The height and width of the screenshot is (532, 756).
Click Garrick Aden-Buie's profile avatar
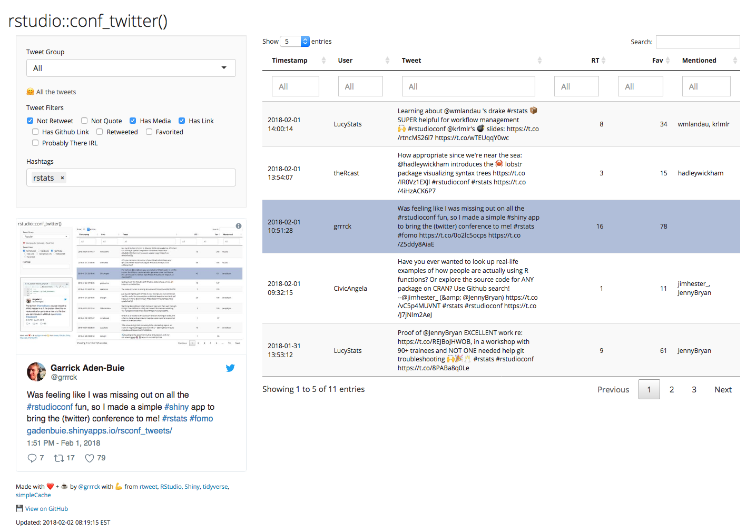tap(36, 372)
